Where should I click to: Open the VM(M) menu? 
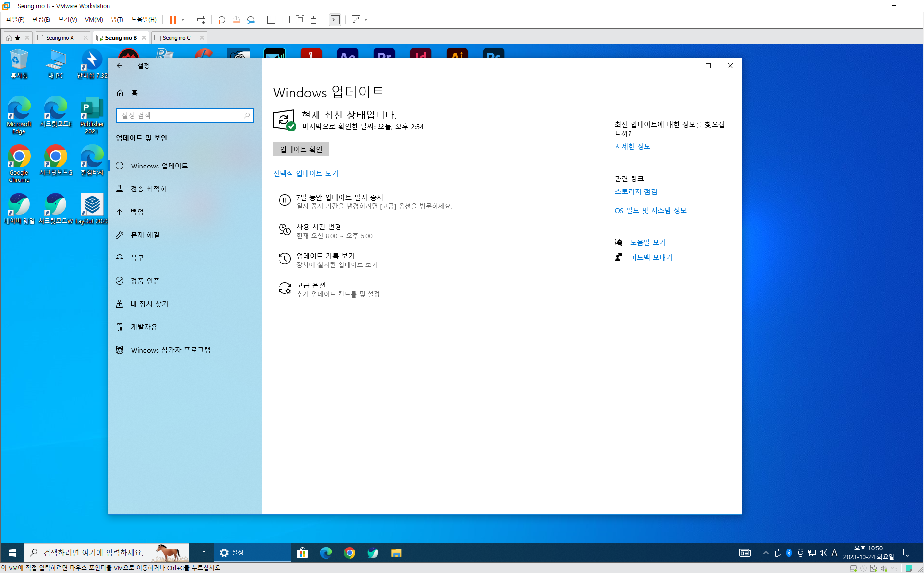point(94,20)
